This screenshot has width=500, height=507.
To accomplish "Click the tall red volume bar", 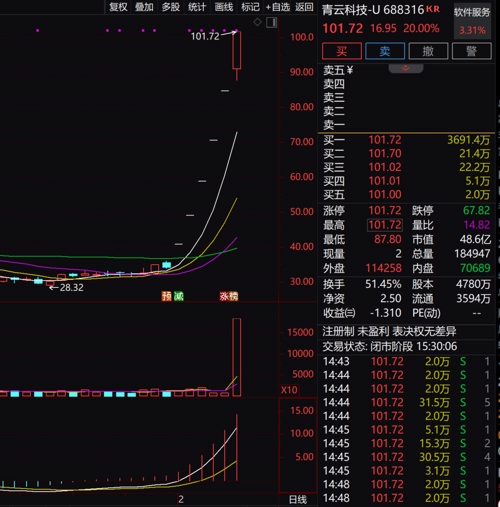I will (x=237, y=357).
